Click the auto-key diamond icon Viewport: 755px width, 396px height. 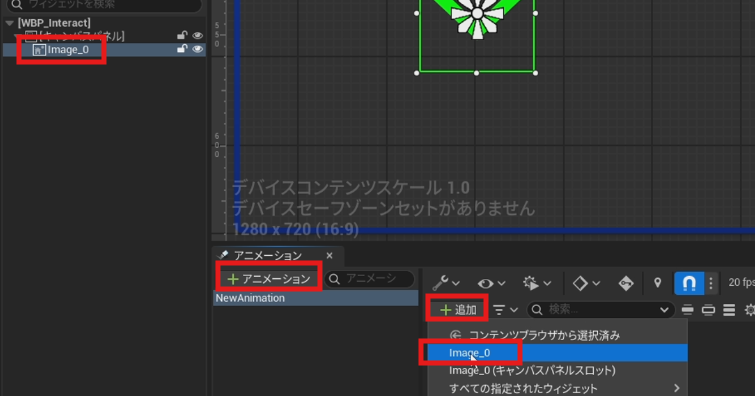click(625, 283)
